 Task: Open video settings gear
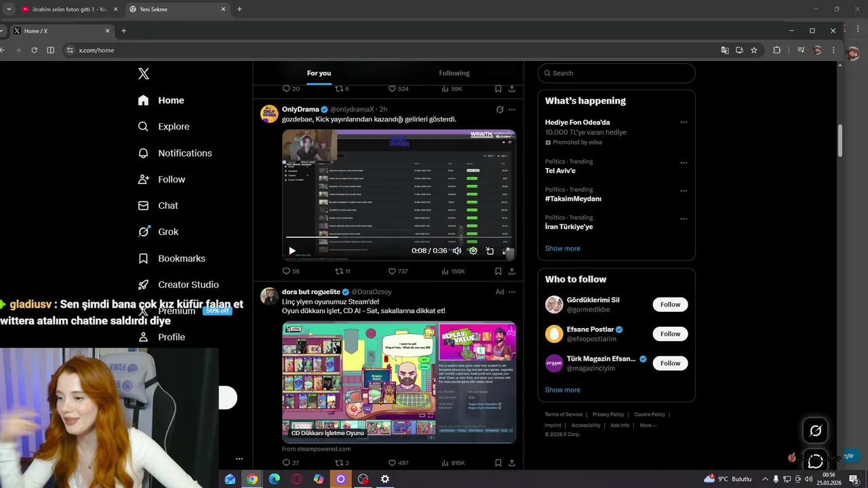[473, 251]
